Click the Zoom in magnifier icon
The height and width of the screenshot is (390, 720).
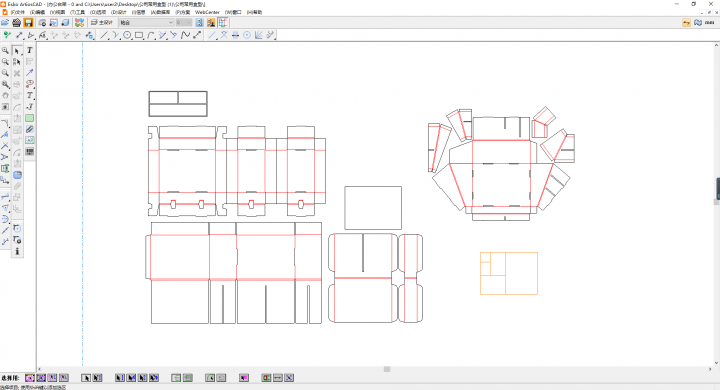pos(6,51)
